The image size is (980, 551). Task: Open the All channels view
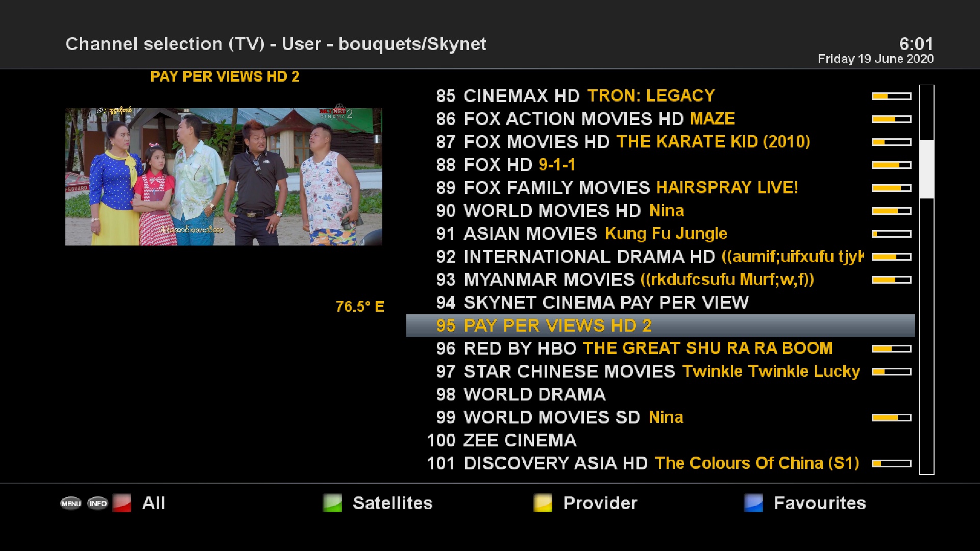(154, 503)
